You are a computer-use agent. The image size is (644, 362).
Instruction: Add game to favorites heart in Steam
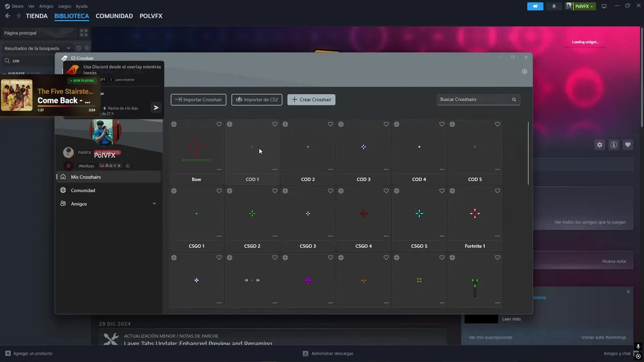pos(628,145)
